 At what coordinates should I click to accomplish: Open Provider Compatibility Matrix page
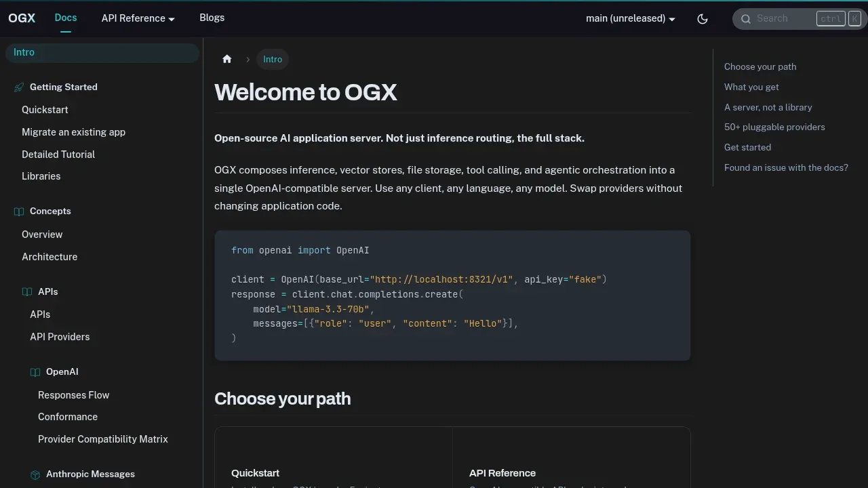[x=103, y=439]
